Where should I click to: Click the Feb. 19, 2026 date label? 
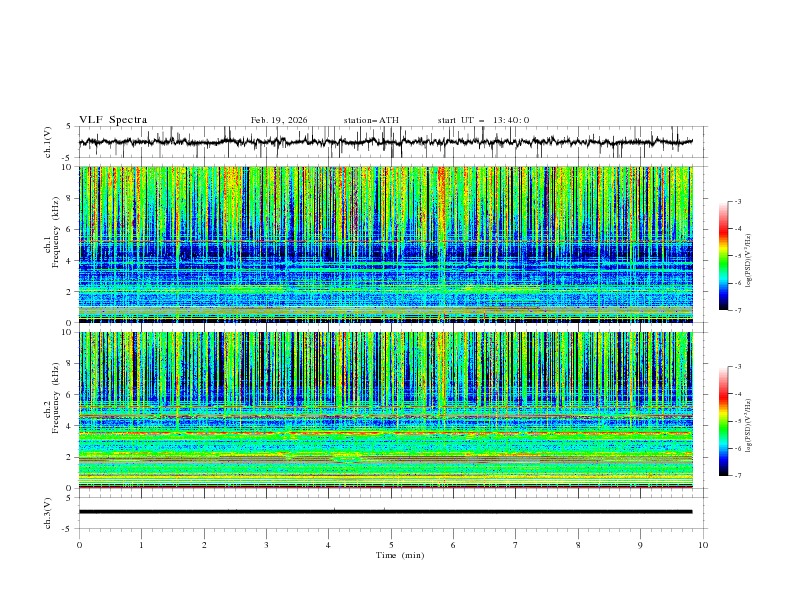tap(279, 120)
